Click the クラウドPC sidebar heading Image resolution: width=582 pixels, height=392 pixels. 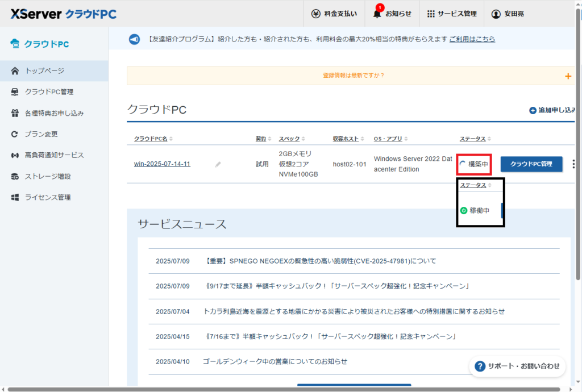coord(40,44)
